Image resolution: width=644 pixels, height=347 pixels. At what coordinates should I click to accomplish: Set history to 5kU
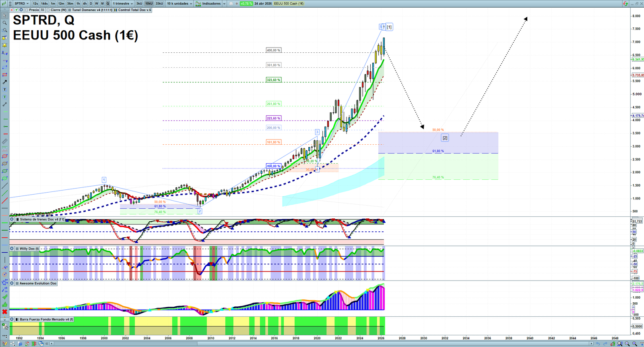[x=139, y=4]
